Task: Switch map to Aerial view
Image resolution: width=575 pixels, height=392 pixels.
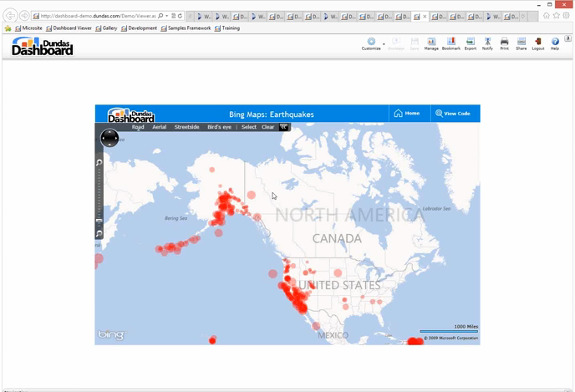Action: (x=159, y=127)
